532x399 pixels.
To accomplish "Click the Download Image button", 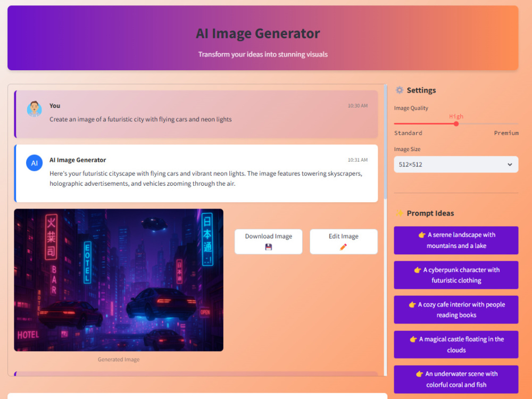I will [x=268, y=242].
